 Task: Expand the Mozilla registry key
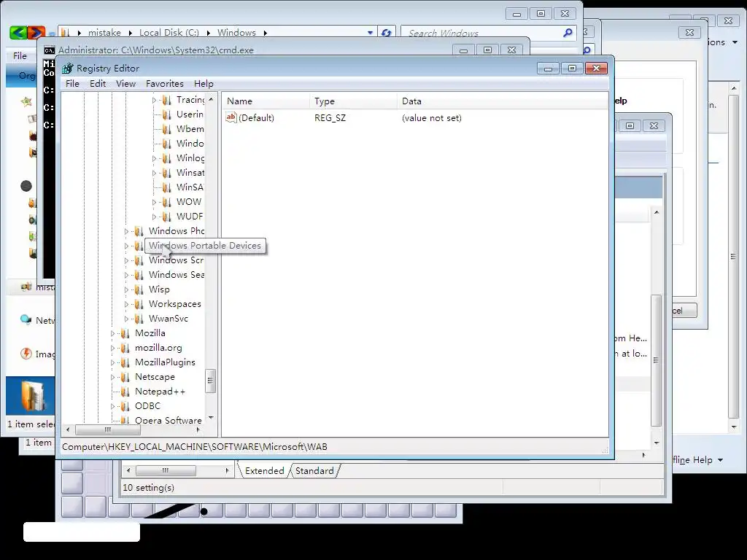click(x=112, y=334)
